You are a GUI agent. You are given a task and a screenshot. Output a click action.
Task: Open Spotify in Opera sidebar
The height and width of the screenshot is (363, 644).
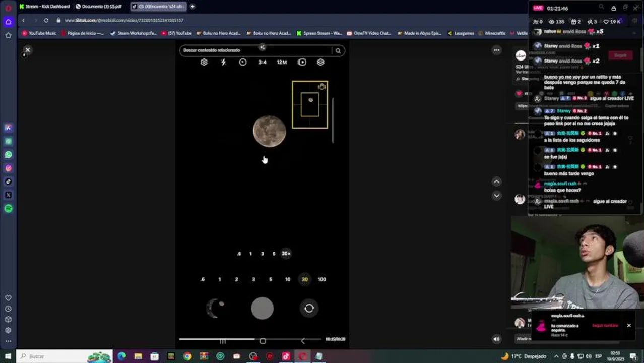pos(8,208)
